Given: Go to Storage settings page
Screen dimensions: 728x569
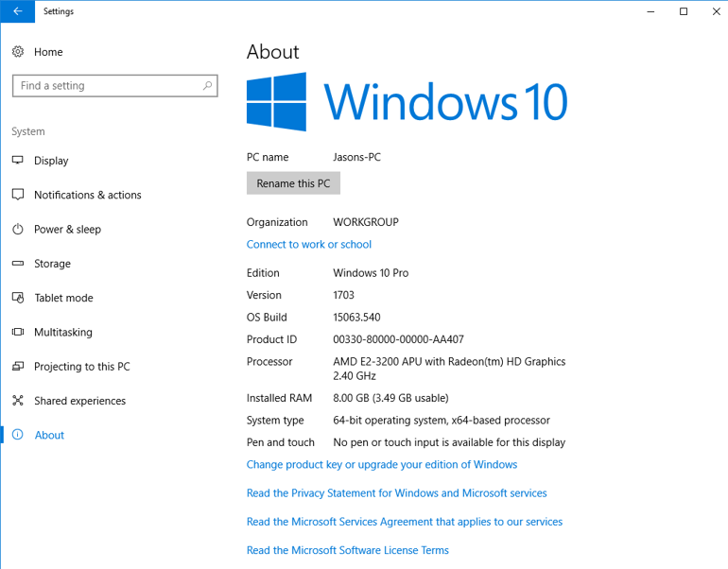Looking at the screenshot, I should click(x=52, y=264).
